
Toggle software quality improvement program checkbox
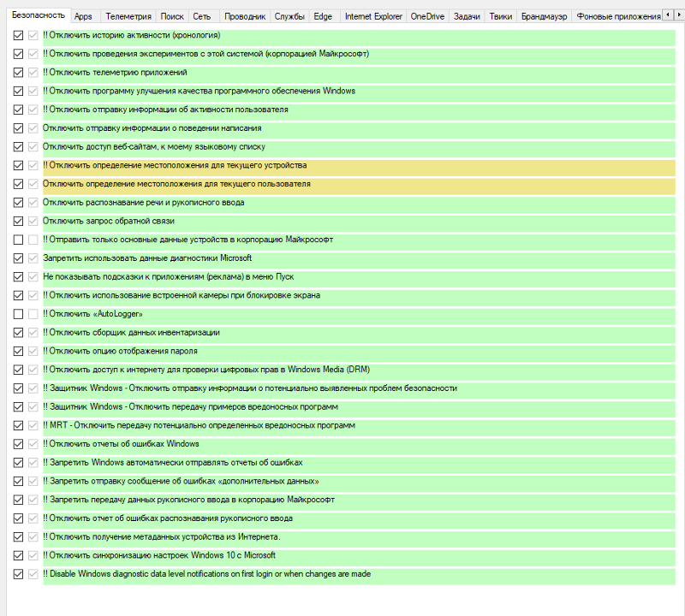(x=18, y=91)
